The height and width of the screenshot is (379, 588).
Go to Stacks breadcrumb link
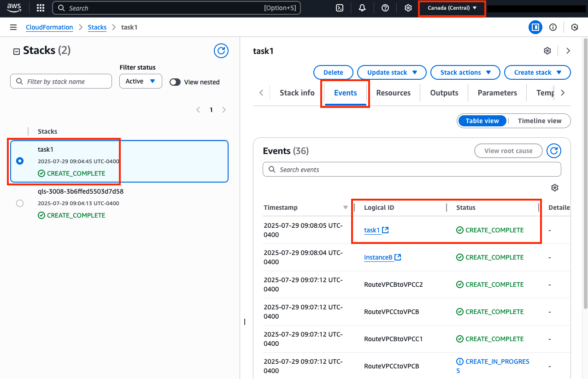click(97, 27)
